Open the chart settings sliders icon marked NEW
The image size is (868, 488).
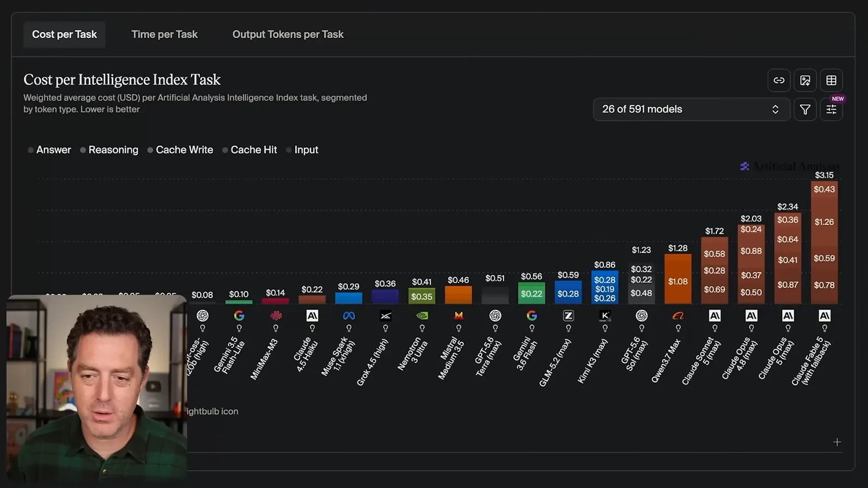click(x=831, y=110)
